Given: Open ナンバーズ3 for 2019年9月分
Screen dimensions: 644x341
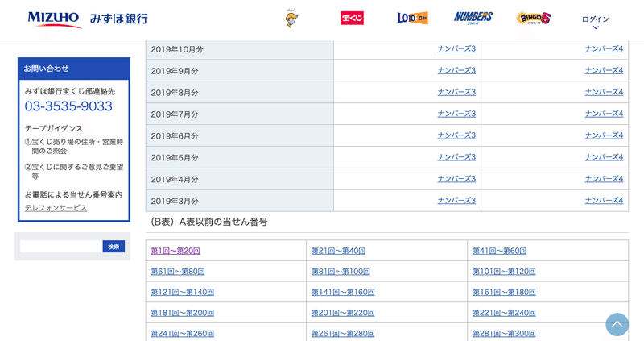Looking at the screenshot, I should tap(456, 70).
